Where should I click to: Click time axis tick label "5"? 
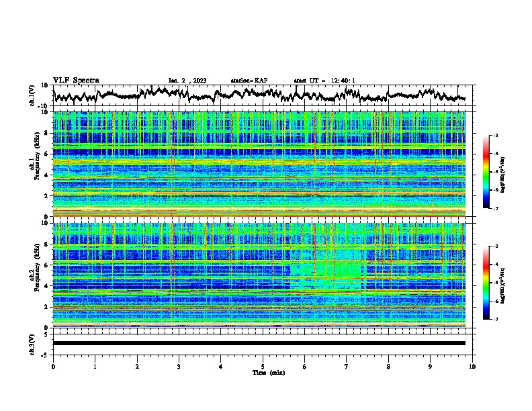pyautogui.click(x=263, y=367)
